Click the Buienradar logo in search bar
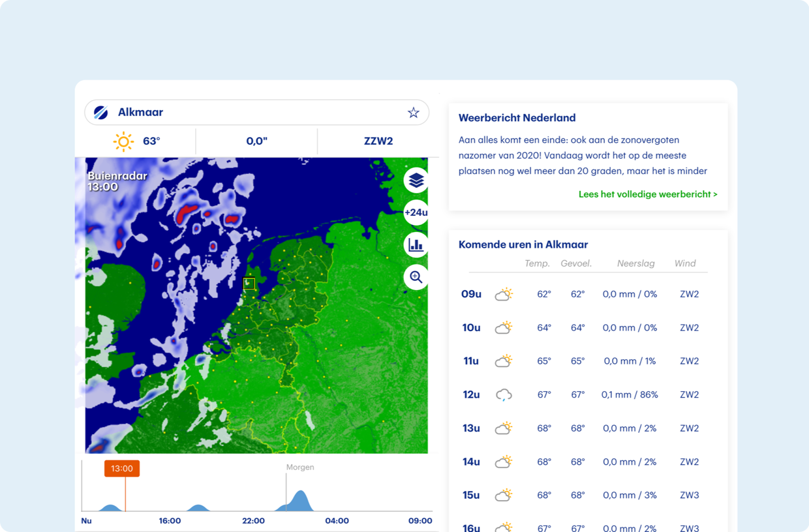This screenshot has width=809, height=532. pyautogui.click(x=101, y=113)
